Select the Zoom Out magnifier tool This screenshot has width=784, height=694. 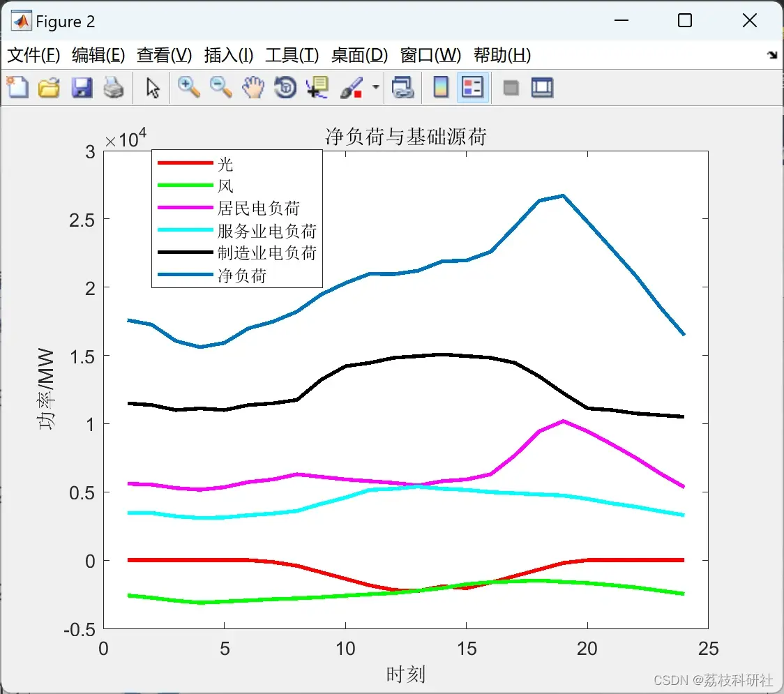pyautogui.click(x=220, y=87)
